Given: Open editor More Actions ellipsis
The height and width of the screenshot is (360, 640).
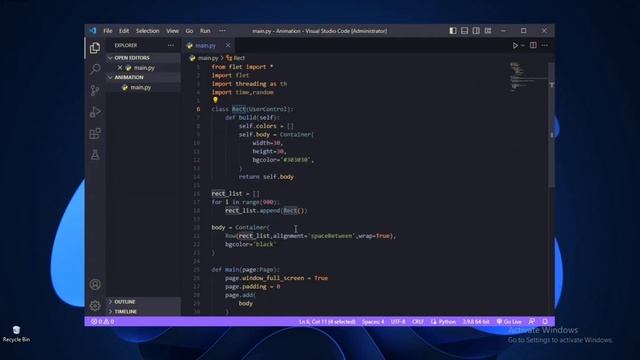Looking at the screenshot, I should (x=544, y=45).
